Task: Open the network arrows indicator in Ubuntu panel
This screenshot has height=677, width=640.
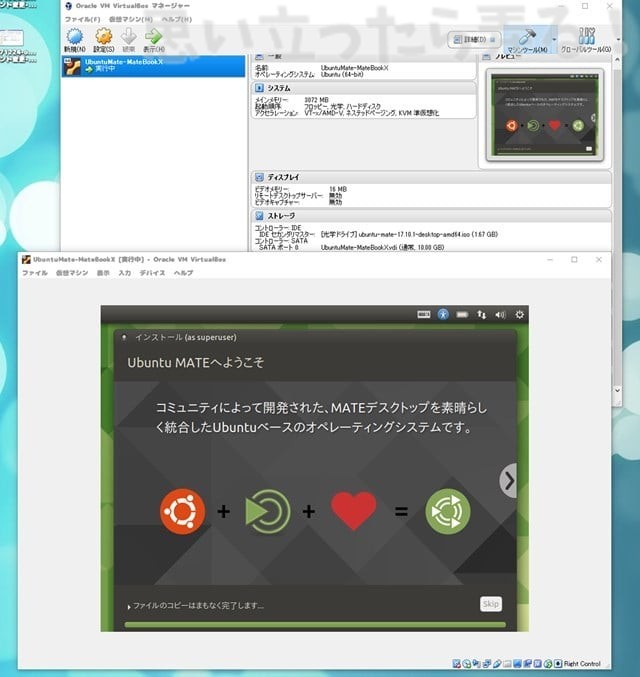Action: pos(482,315)
